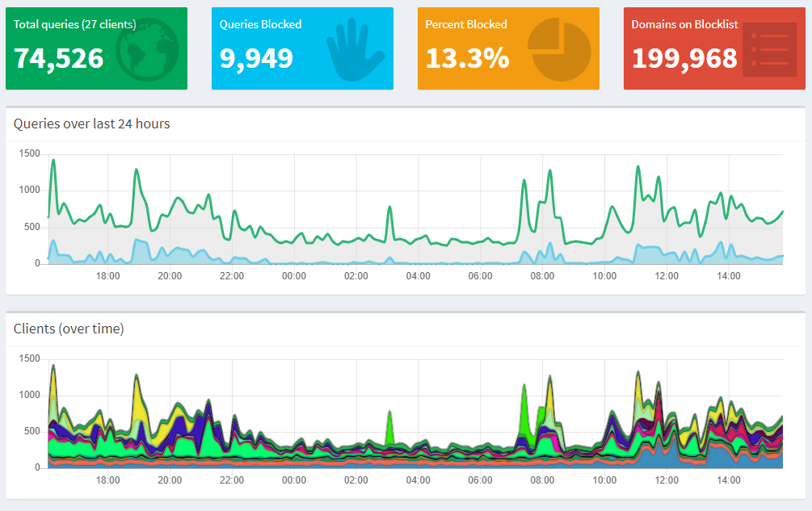Viewport: 812px width, 511px height.
Task: Click the 'Clients (over time)' panel heading
Action: (69, 329)
